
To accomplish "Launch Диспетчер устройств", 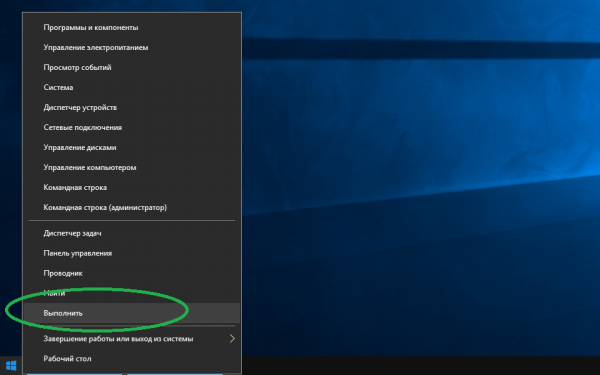I will tap(132, 108).
